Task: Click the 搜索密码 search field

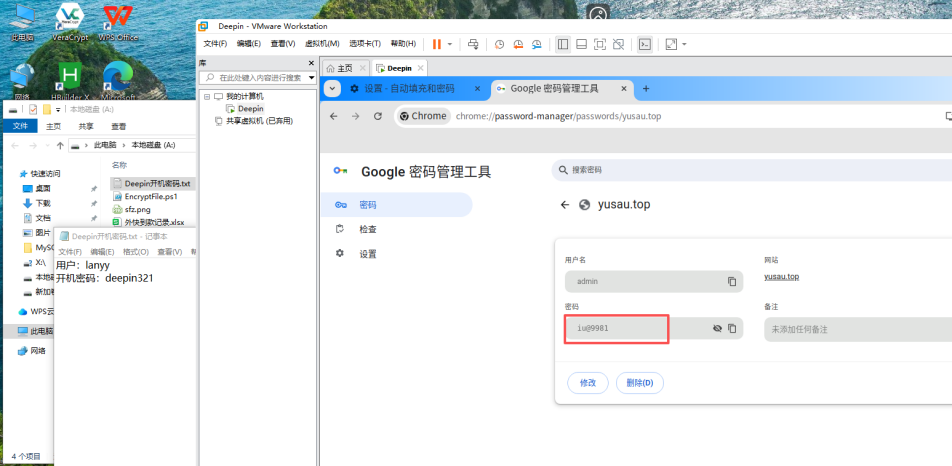Action: [751, 170]
